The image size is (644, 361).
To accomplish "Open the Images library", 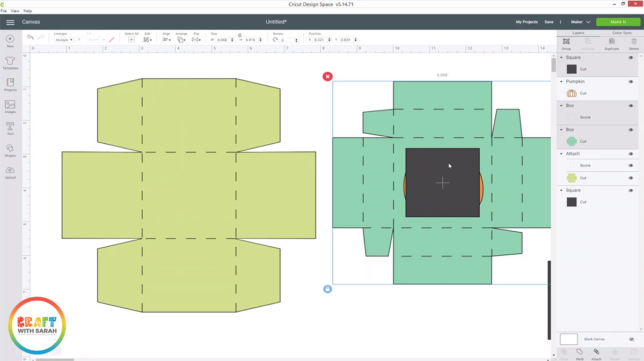I will [x=10, y=106].
